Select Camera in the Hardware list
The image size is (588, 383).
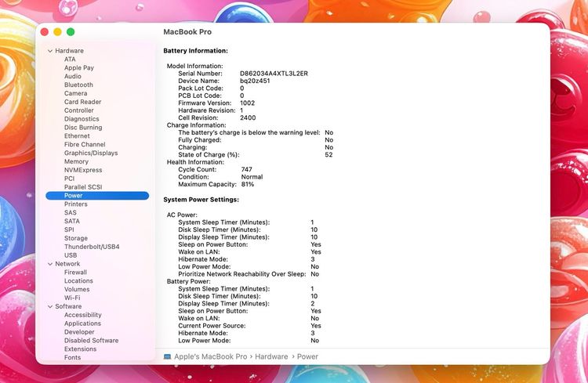click(x=75, y=93)
